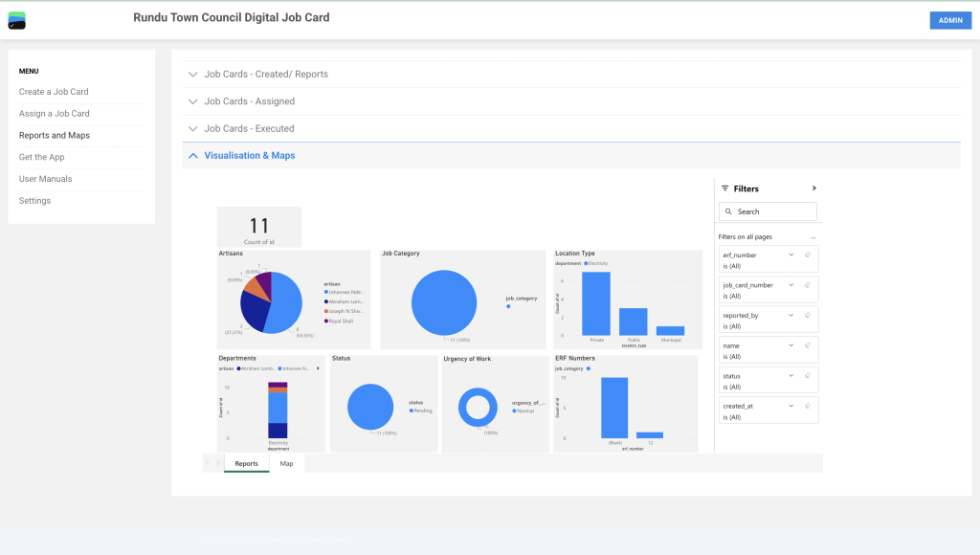The image size is (980, 555).
Task: Collapse the Filters pane with the arrow
Action: pos(814,189)
